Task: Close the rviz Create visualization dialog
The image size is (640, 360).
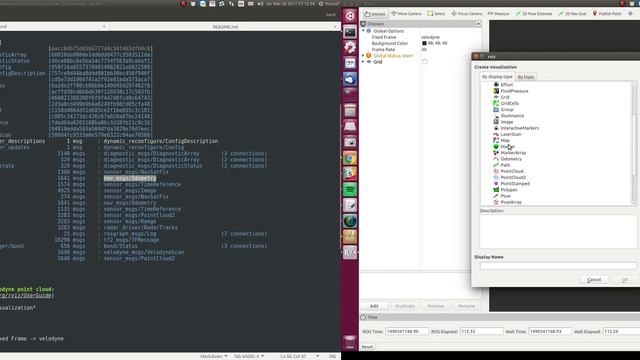Action: pos(476,56)
